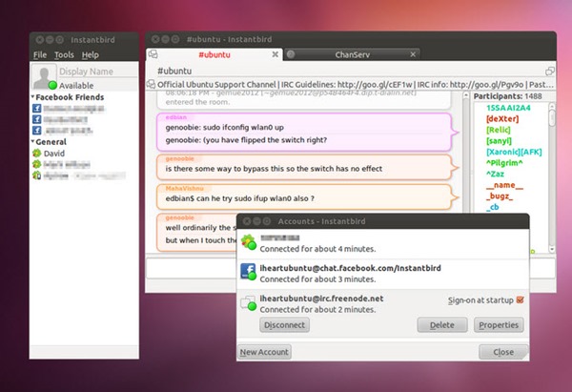
Task: Select participant 1SSAAI2A4
Action: 508,108
